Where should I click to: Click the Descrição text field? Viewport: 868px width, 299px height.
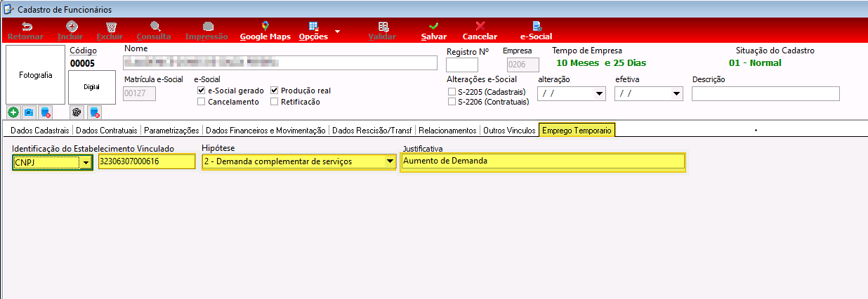[x=765, y=94]
